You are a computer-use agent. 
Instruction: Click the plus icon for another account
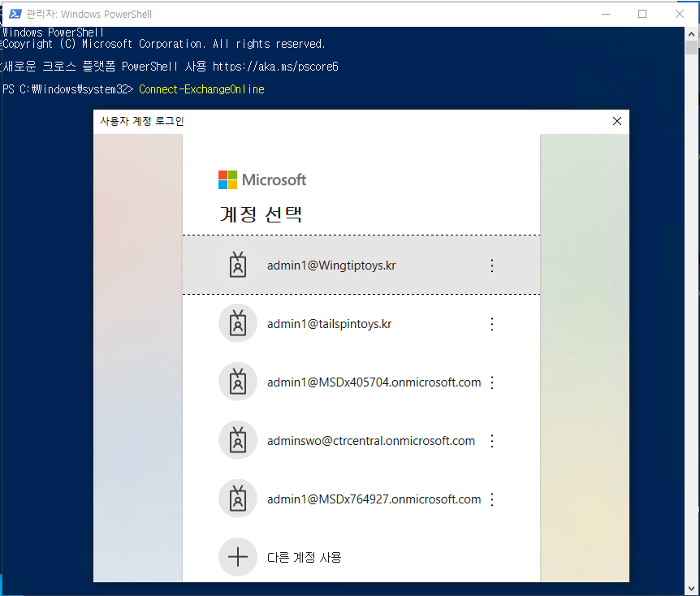tap(237, 557)
